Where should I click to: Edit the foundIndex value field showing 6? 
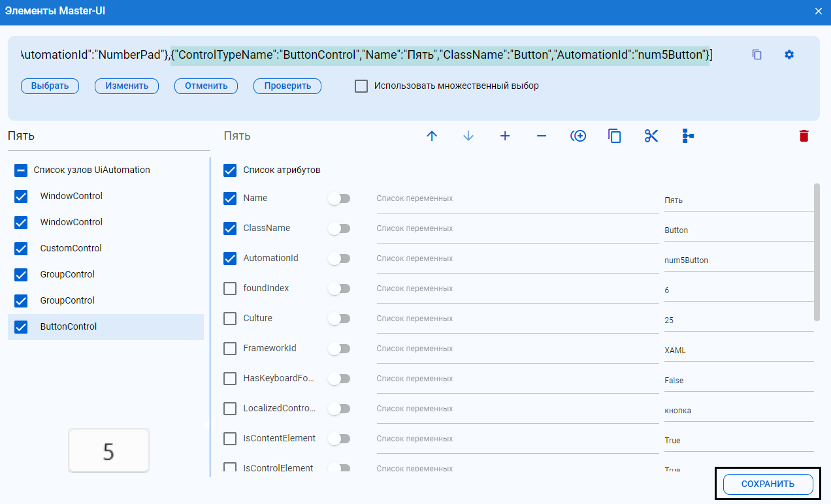739,291
